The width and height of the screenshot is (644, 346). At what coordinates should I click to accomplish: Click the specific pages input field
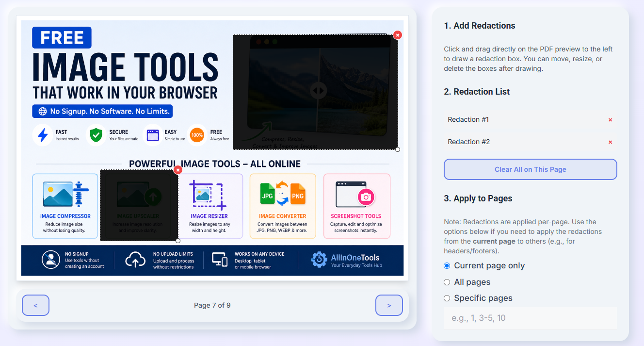pos(531,318)
